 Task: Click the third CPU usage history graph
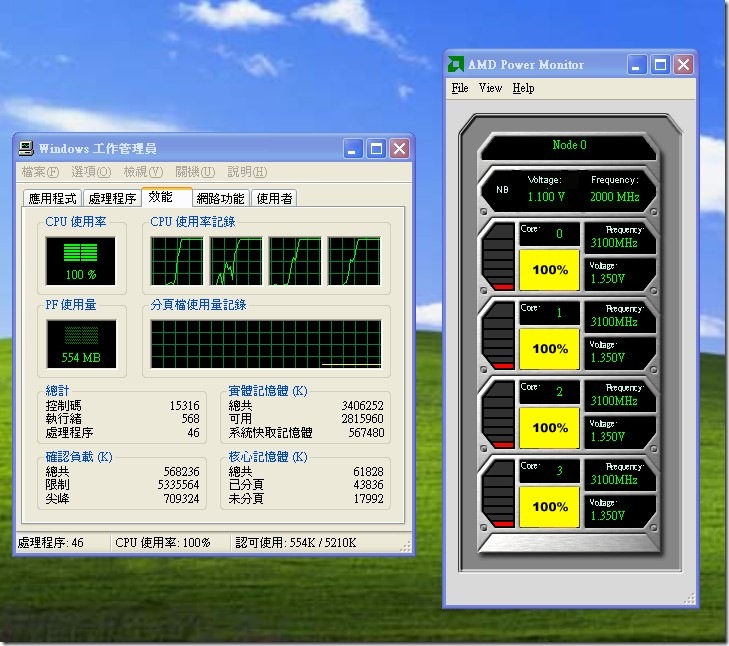(x=295, y=261)
